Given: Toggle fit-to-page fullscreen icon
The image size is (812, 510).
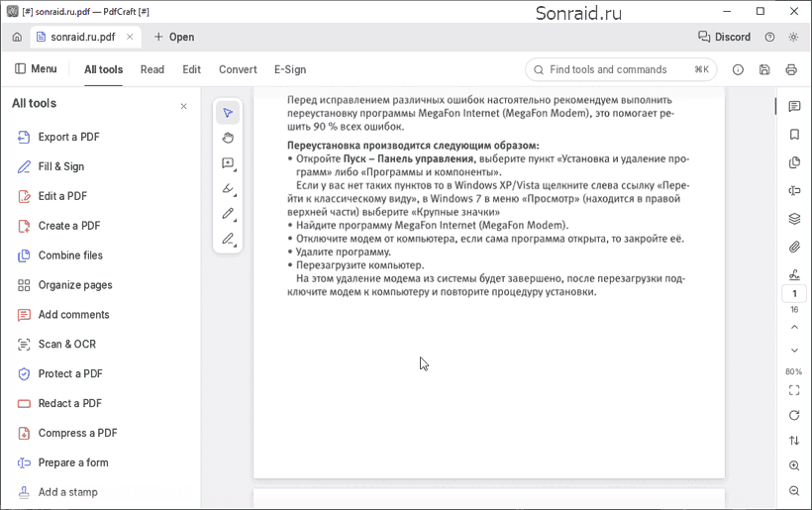Looking at the screenshot, I should pyautogui.click(x=794, y=390).
